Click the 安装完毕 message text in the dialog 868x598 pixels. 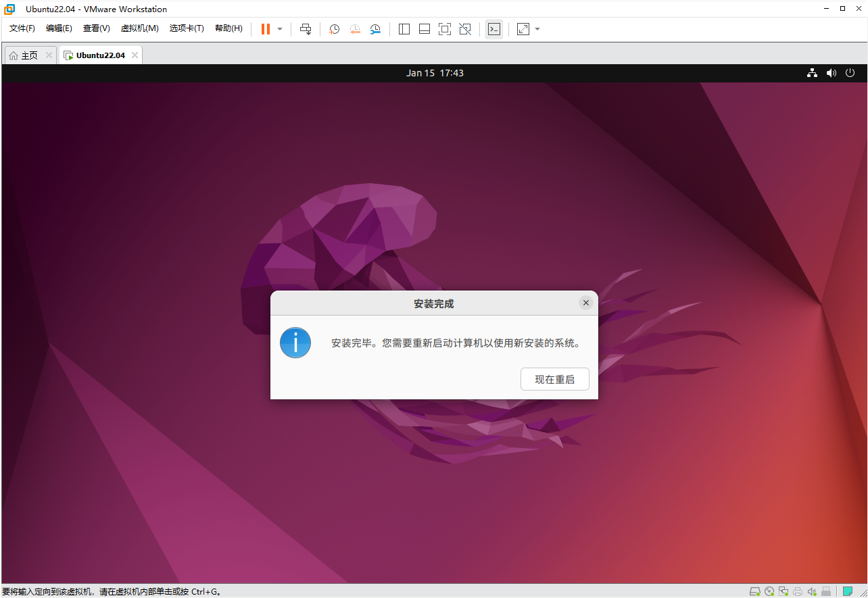(456, 343)
